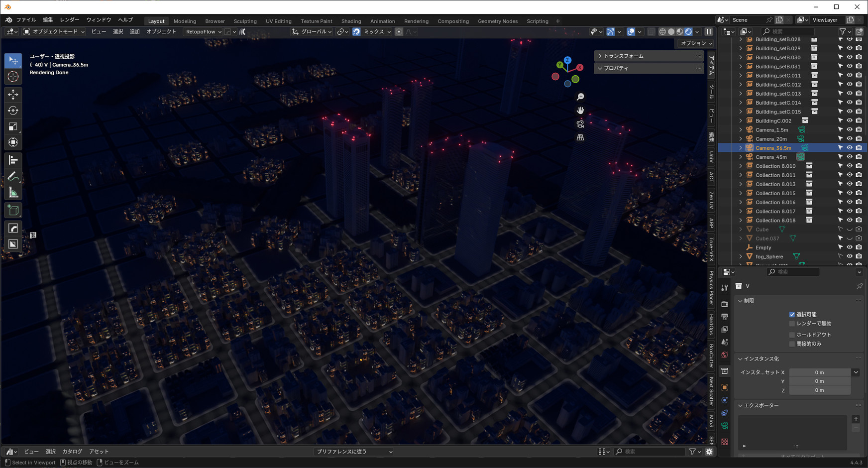Open the オプション dropdown
This screenshot has width=868, height=468.
coord(696,43)
